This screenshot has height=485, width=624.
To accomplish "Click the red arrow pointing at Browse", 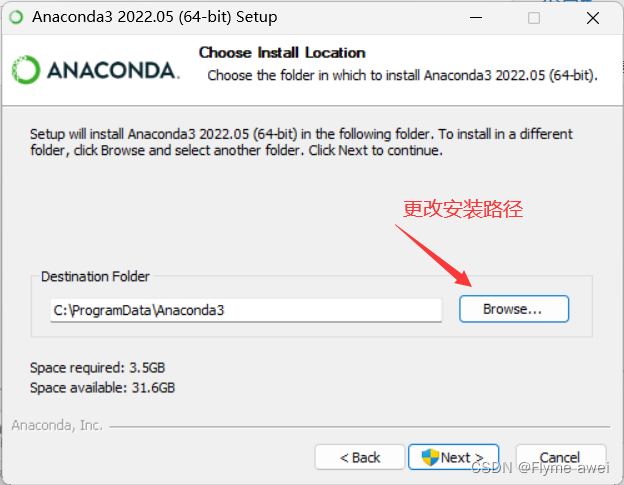I will [433, 255].
